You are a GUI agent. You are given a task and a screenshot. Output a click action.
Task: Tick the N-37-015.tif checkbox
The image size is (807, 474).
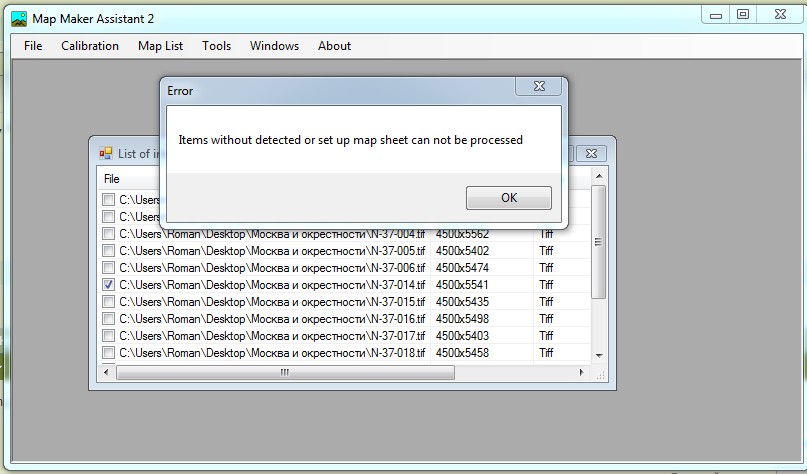(108, 302)
